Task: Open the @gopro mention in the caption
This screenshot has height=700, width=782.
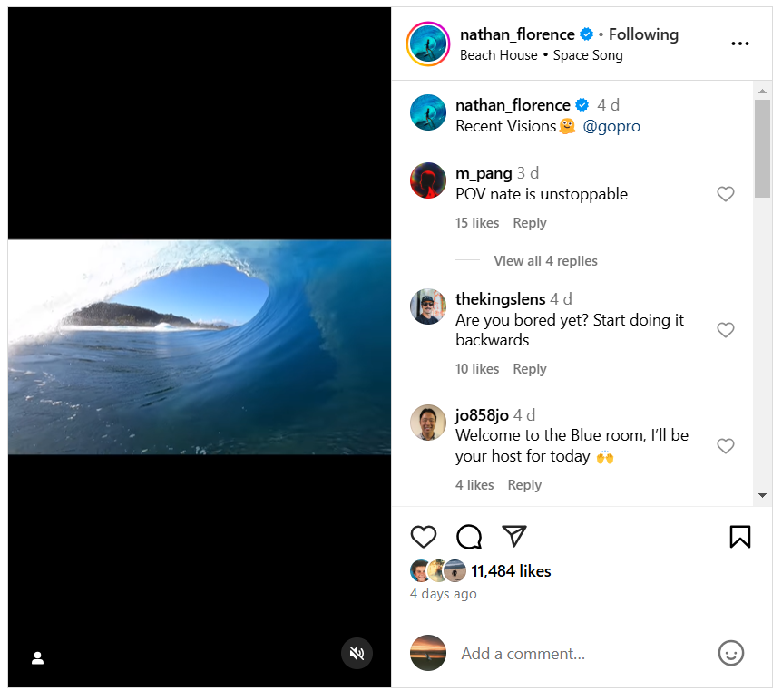Action: click(611, 126)
